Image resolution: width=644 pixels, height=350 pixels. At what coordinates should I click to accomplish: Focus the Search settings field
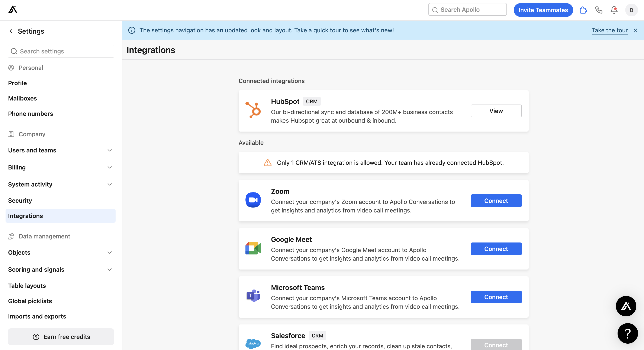[x=61, y=51]
